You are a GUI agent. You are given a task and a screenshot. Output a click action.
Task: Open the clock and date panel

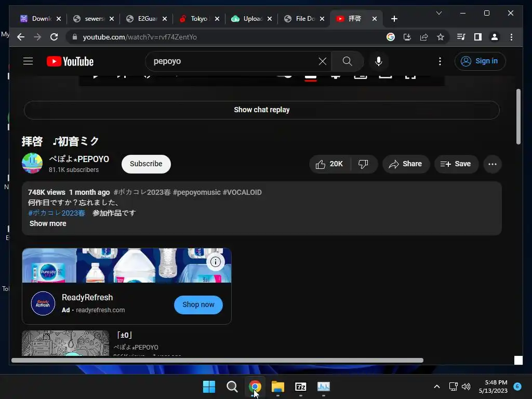coord(493,387)
